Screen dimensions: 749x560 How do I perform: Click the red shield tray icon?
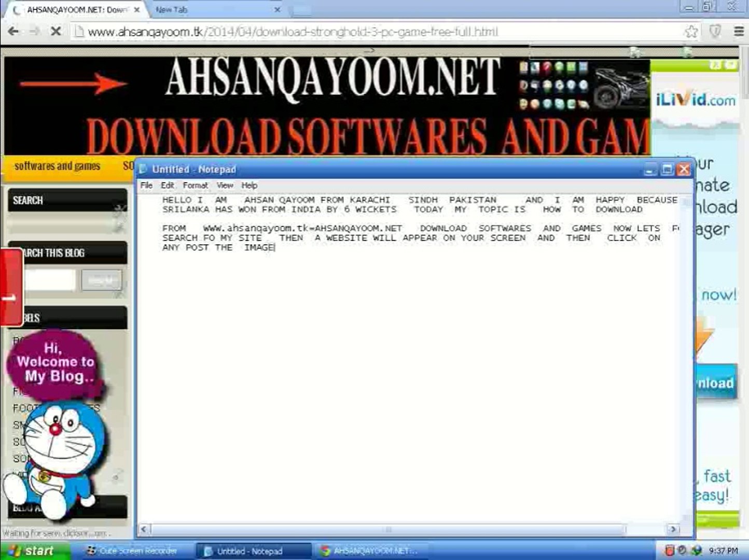(669, 551)
